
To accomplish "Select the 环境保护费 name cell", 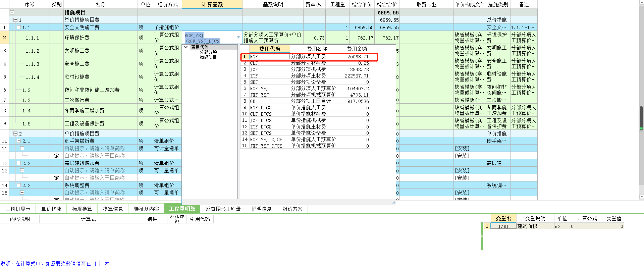I will coord(101,38).
